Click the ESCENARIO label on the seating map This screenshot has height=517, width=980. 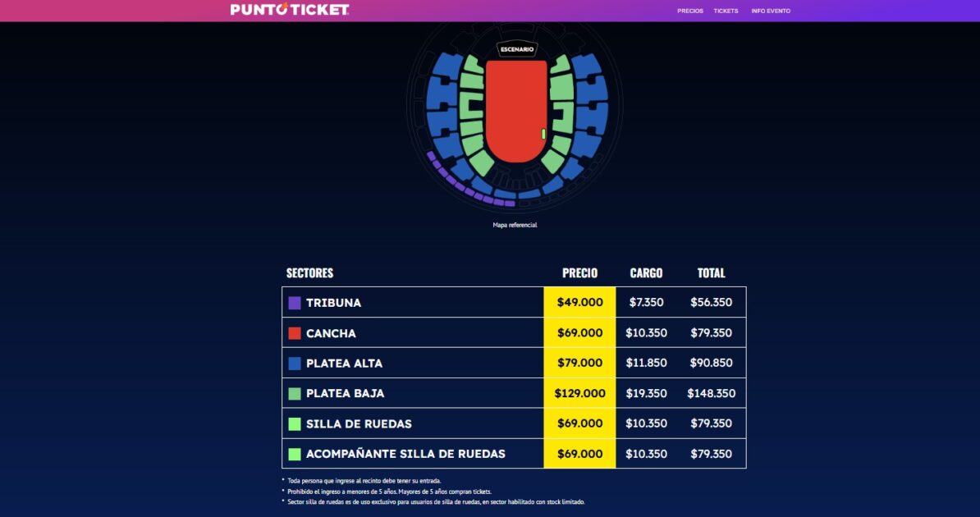coord(516,48)
